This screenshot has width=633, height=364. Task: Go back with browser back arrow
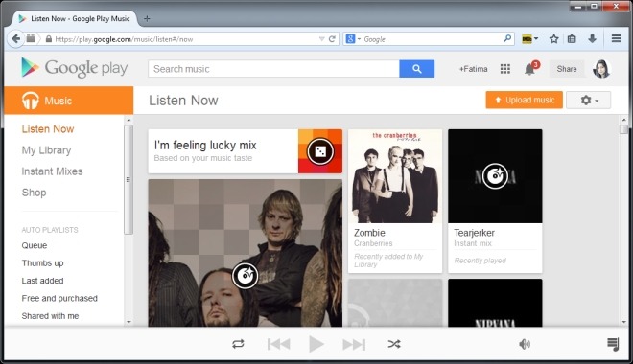(x=15, y=39)
